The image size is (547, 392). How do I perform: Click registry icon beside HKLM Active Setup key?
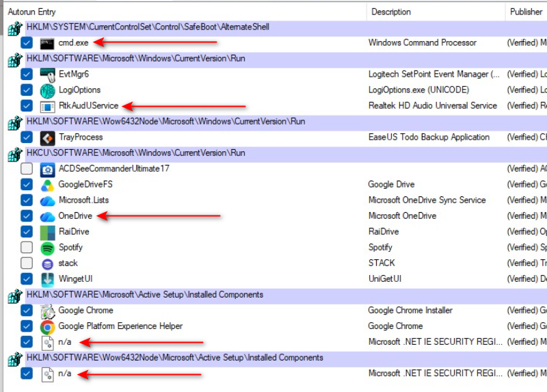click(15, 296)
